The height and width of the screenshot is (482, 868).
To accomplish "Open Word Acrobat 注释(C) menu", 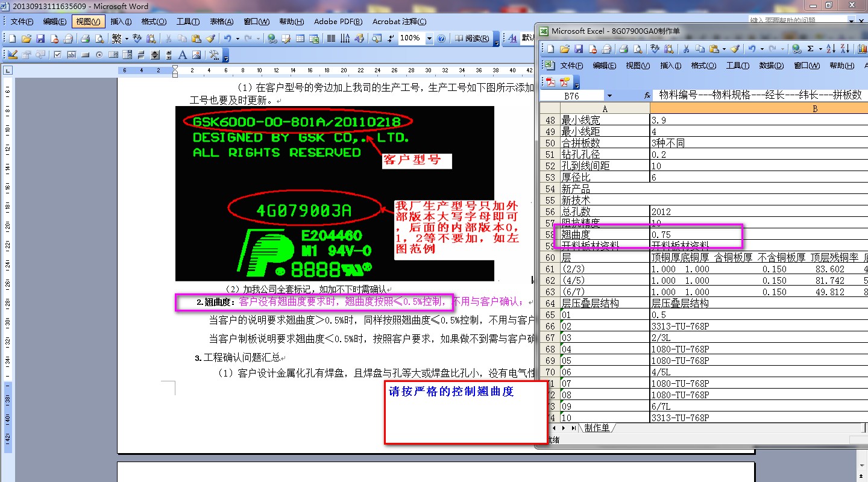I will [x=400, y=22].
